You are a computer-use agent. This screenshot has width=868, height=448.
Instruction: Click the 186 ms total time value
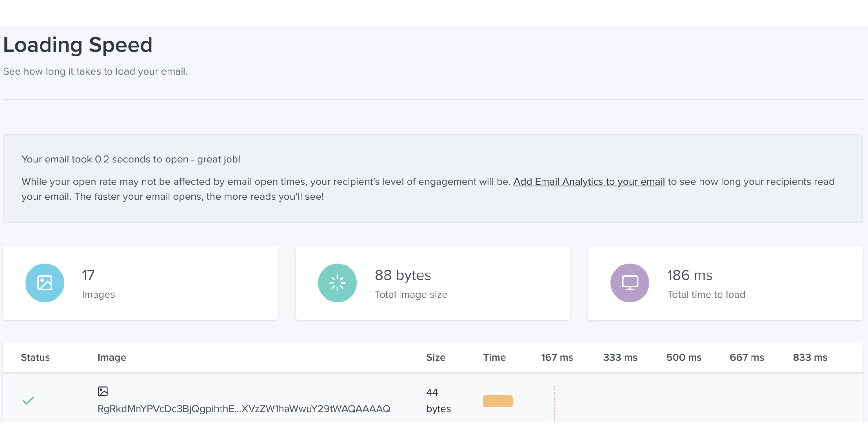click(x=689, y=275)
